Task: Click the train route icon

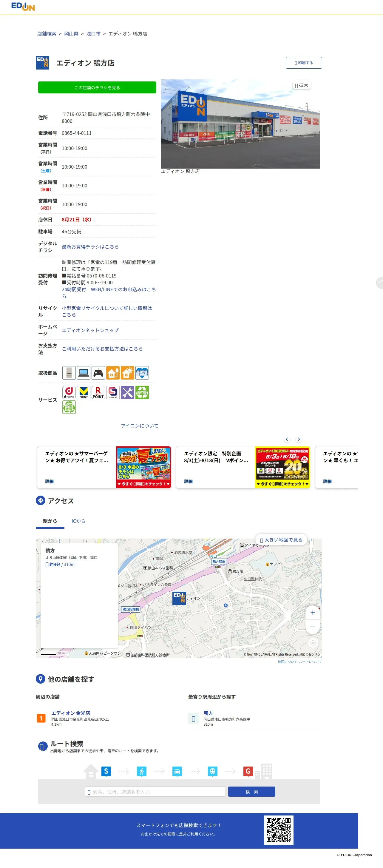Action: pyautogui.click(x=213, y=771)
